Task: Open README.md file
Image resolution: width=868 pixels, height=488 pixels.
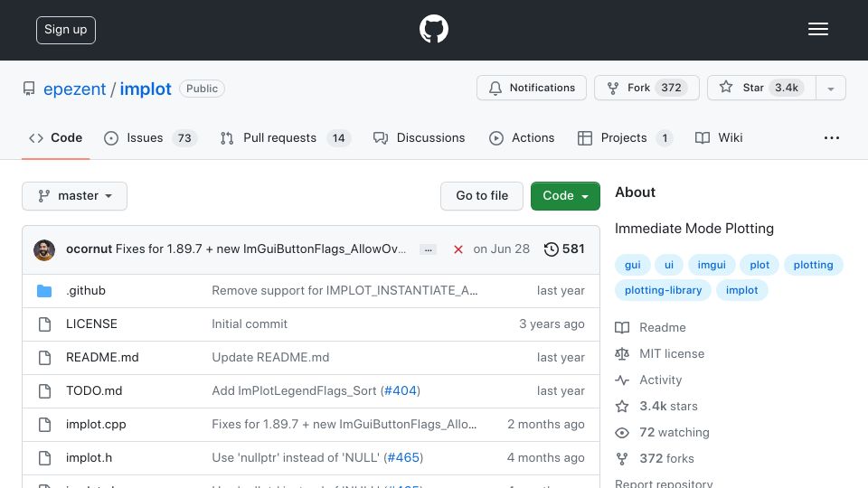Action: (x=102, y=358)
